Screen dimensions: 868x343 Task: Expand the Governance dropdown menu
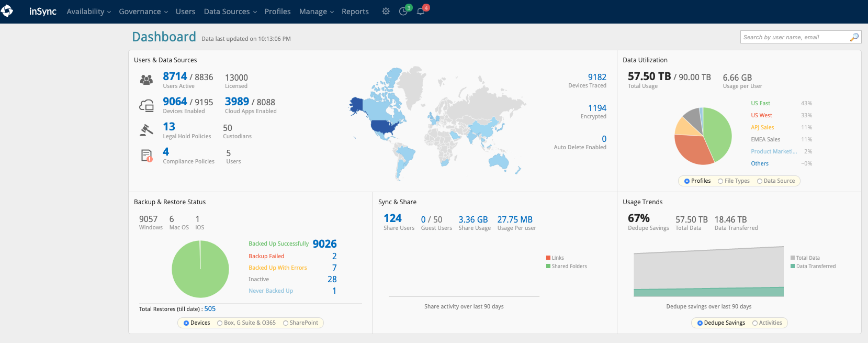pos(143,12)
